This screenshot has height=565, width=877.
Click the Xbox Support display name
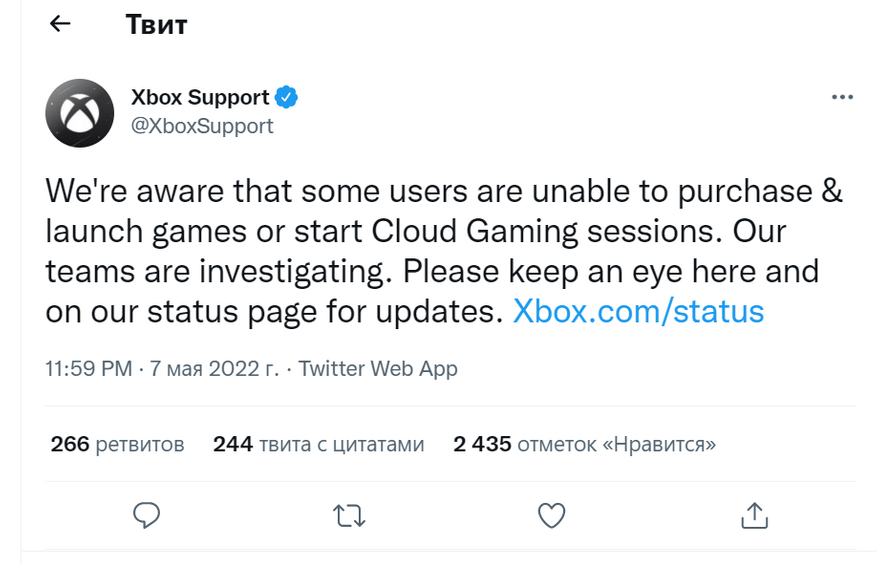(x=200, y=98)
